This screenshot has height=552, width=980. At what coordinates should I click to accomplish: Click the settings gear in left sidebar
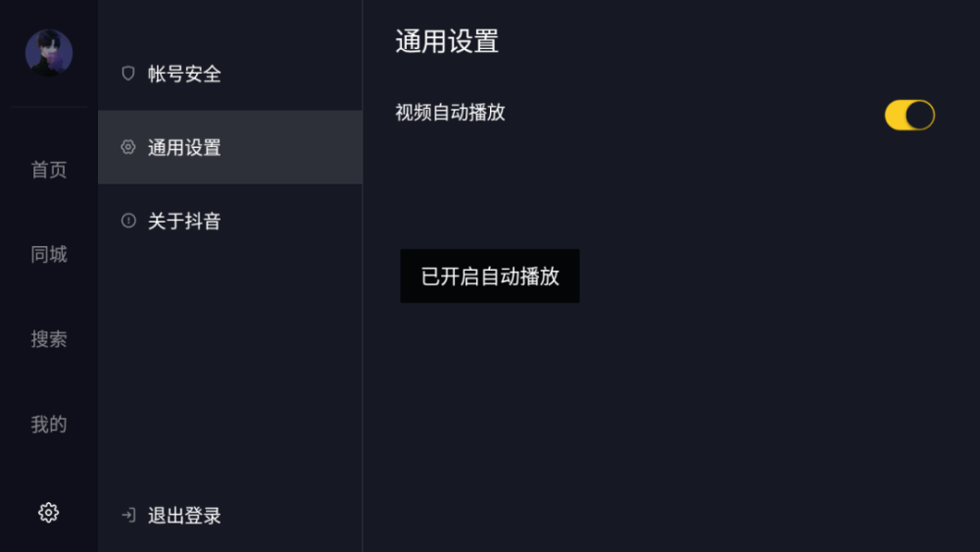click(x=48, y=513)
